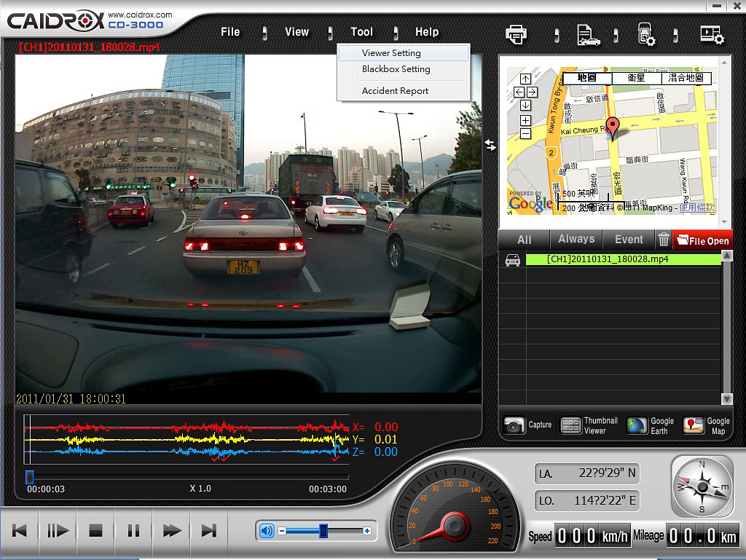Click the www.caidrox.com website text
The width and height of the screenshot is (746, 560).
click(x=140, y=15)
